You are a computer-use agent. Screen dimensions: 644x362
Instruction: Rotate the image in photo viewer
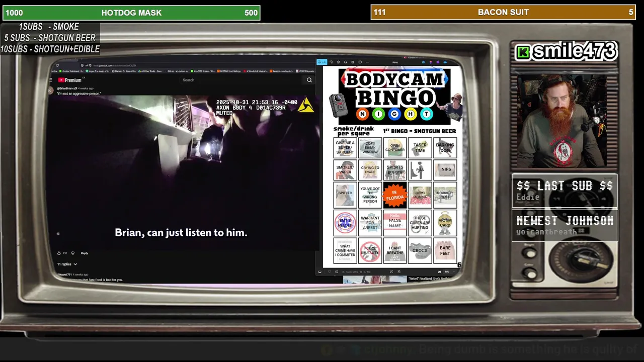coord(331,62)
